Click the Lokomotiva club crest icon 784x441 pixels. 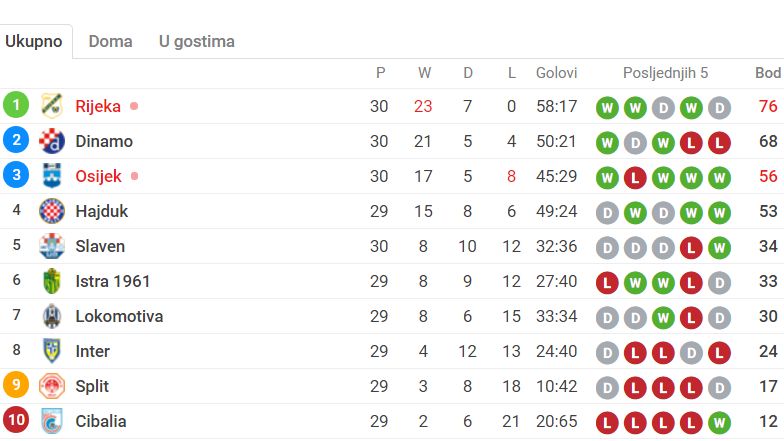pos(51,316)
